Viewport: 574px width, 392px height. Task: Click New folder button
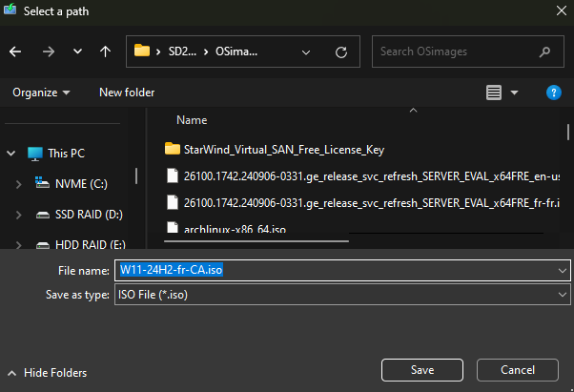tap(127, 93)
